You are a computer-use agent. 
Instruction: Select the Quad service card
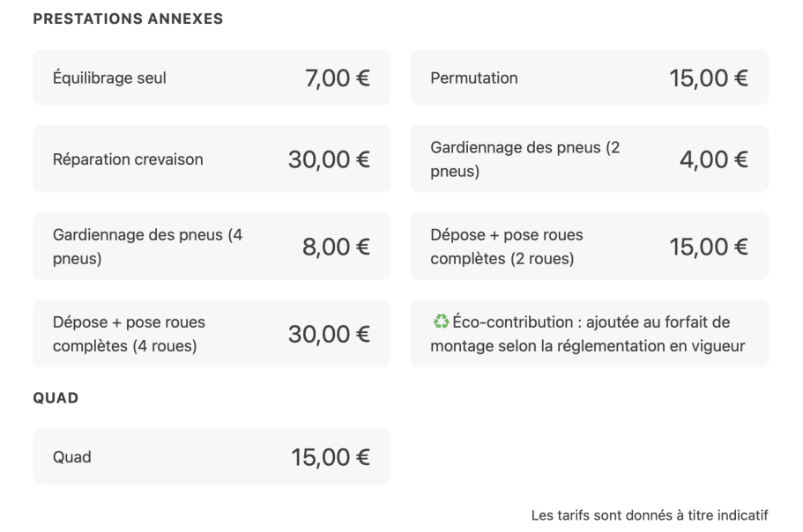pyautogui.click(x=212, y=457)
